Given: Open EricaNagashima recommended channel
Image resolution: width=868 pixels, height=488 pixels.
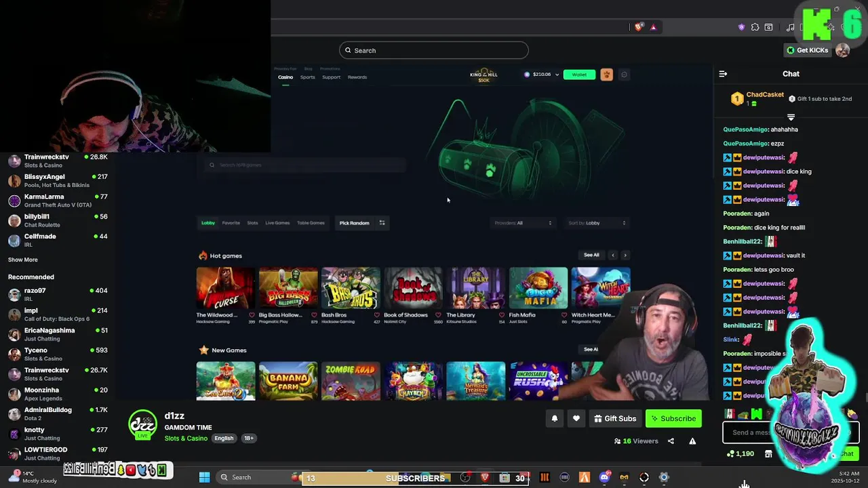Looking at the screenshot, I should (x=58, y=334).
